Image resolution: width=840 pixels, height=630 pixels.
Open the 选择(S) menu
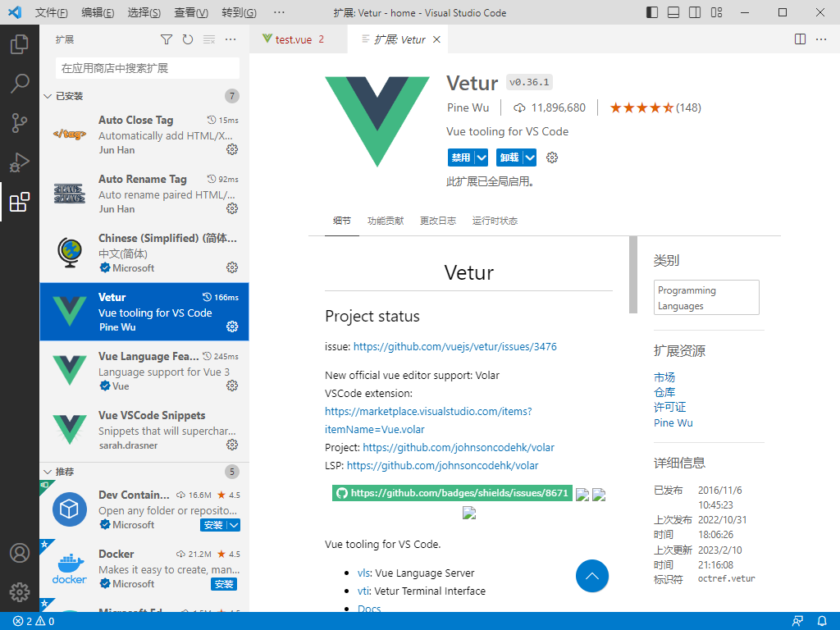[x=144, y=12]
